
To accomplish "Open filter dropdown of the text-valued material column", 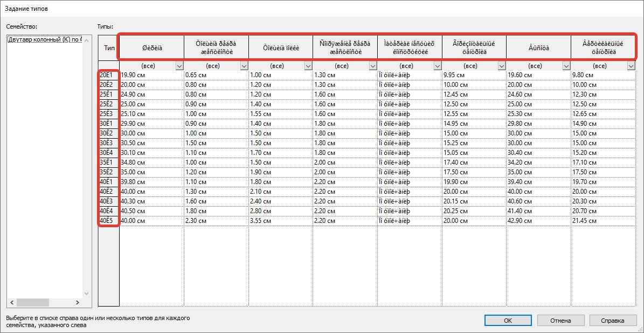I will [x=438, y=66].
